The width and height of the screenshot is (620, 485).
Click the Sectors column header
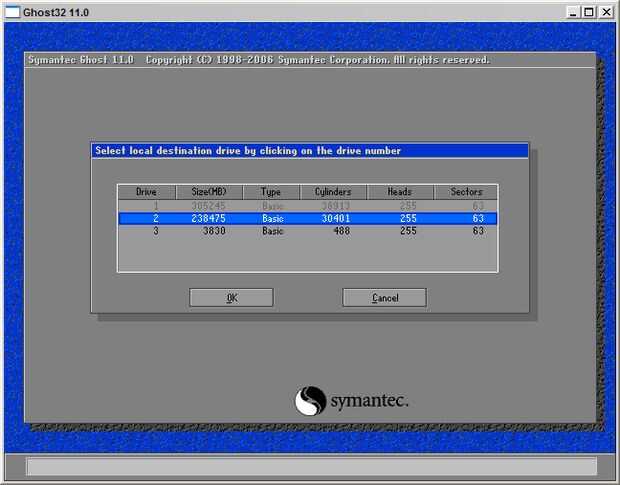[466, 192]
